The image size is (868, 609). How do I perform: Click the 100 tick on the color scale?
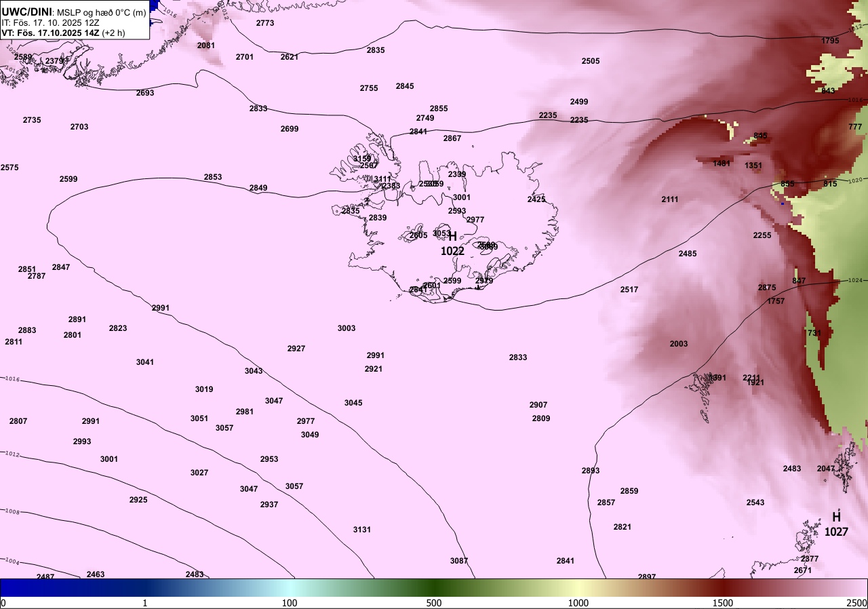click(290, 603)
